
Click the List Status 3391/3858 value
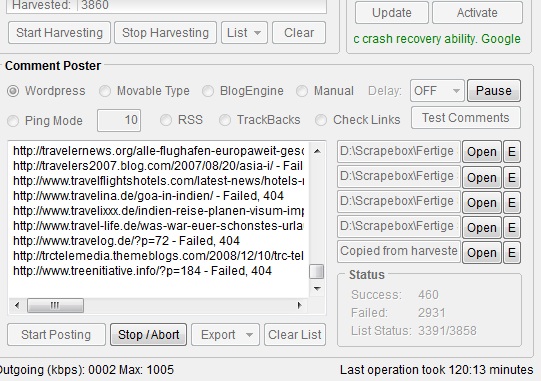(447, 331)
